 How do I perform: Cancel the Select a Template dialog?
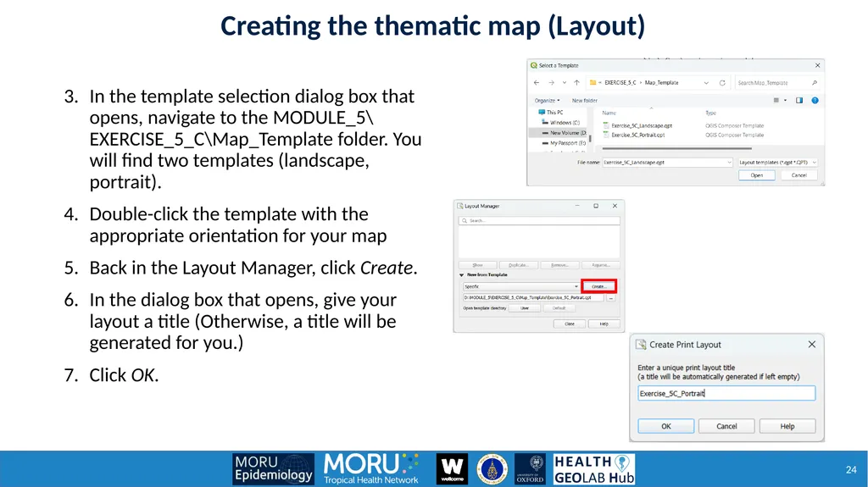tap(798, 175)
